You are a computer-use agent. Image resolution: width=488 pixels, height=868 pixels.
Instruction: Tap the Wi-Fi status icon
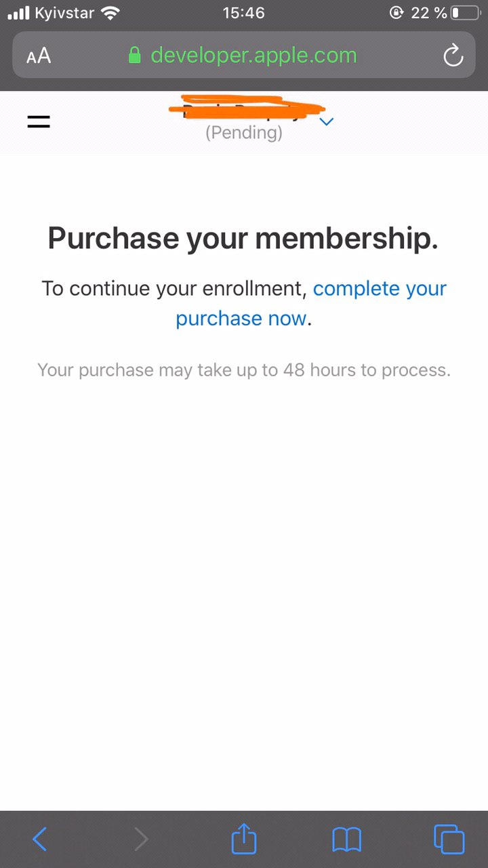point(109,13)
